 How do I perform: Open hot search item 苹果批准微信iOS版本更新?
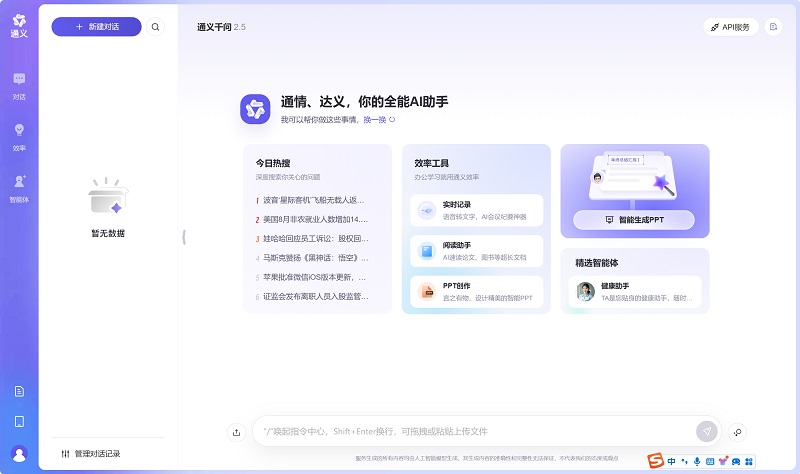[x=311, y=278]
